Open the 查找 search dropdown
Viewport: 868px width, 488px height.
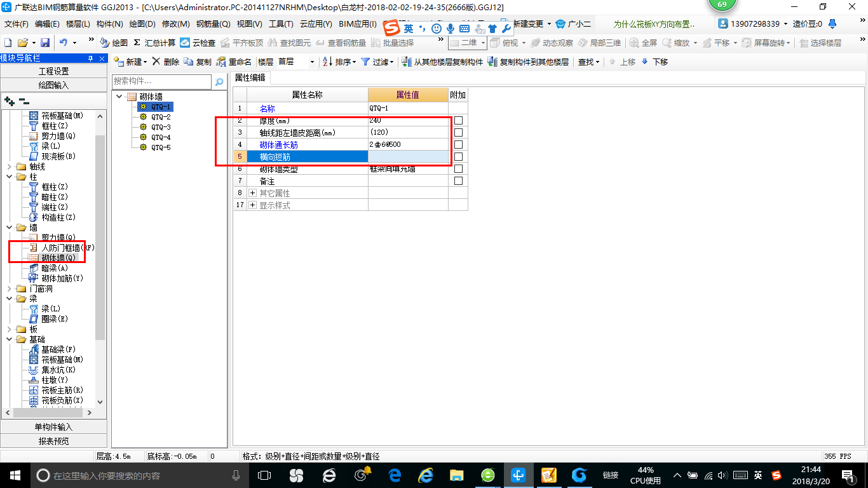click(x=588, y=62)
